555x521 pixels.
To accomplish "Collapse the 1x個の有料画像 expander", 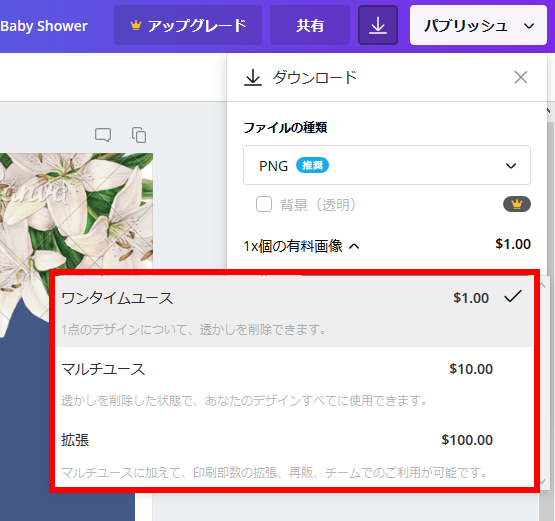I will tap(354, 246).
